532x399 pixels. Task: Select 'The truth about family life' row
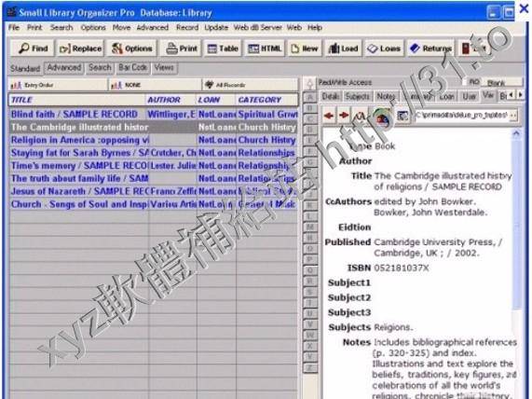(x=154, y=178)
